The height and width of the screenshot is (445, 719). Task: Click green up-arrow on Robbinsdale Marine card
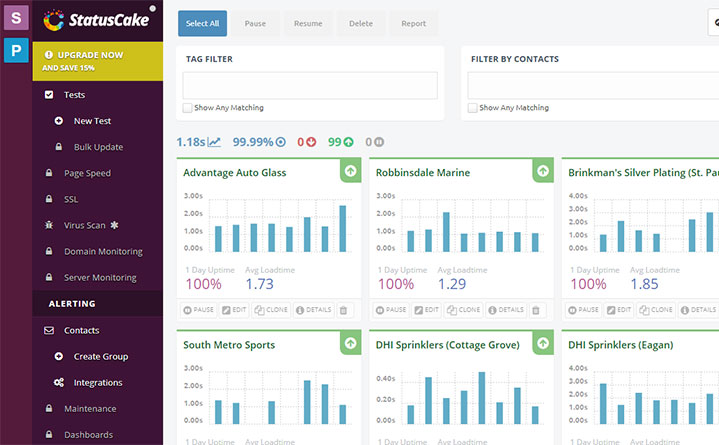542,171
